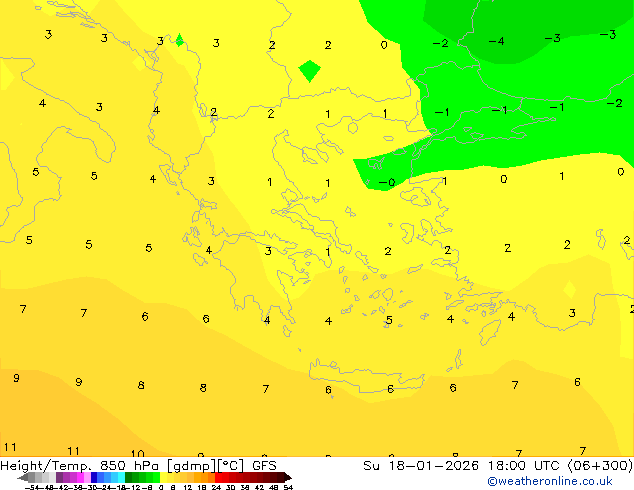Click the pale yellow diamond contour patch
This screenshot has height=490, width=634.
click(570, 289)
